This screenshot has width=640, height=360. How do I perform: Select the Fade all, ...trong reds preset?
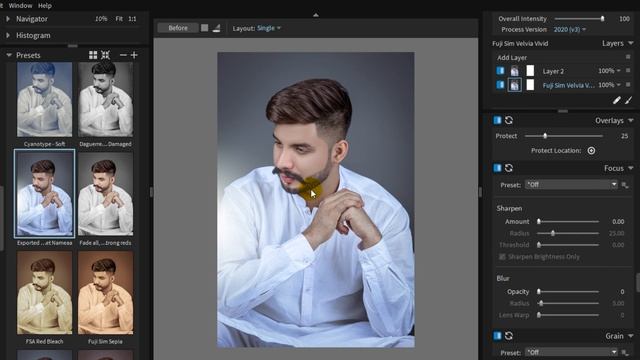click(x=105, y=193)
